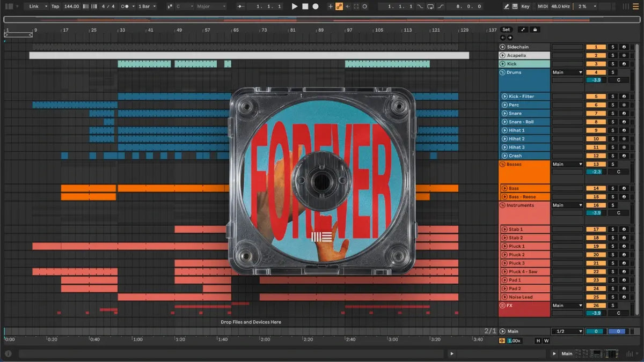
Task: Adjust the Main track volume slider
Action: 596,331
